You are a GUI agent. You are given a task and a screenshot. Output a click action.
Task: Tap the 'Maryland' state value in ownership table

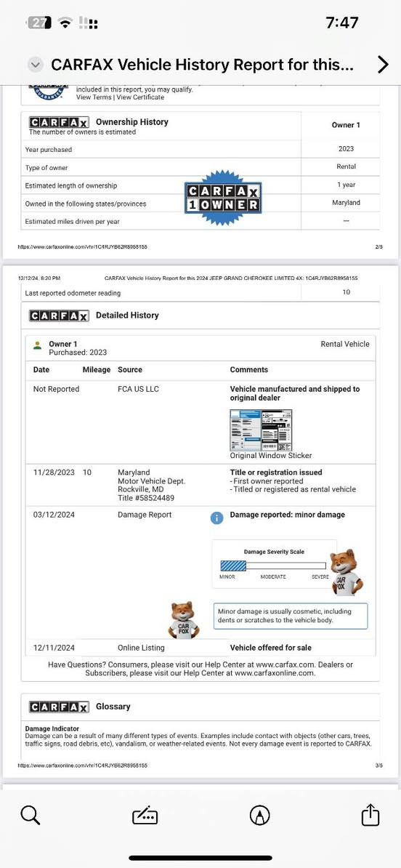pyautogui.click(x=347, y=203)
